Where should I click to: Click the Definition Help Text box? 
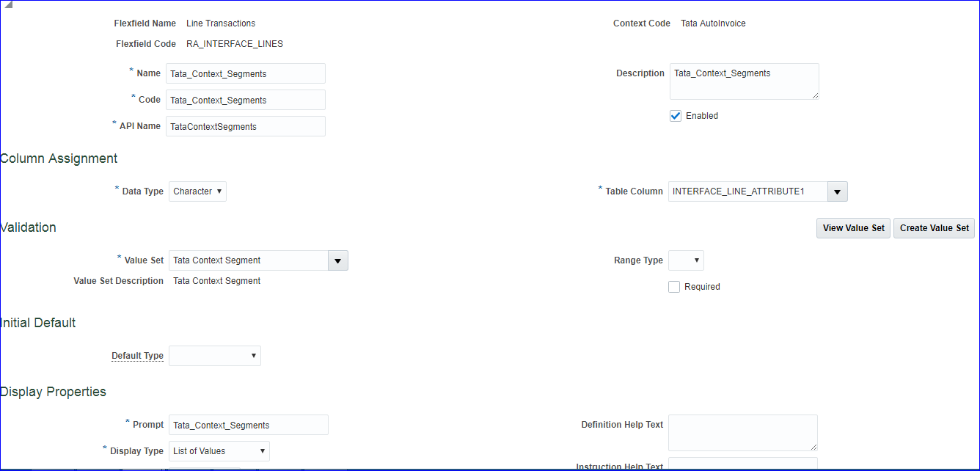coord(742,432)
